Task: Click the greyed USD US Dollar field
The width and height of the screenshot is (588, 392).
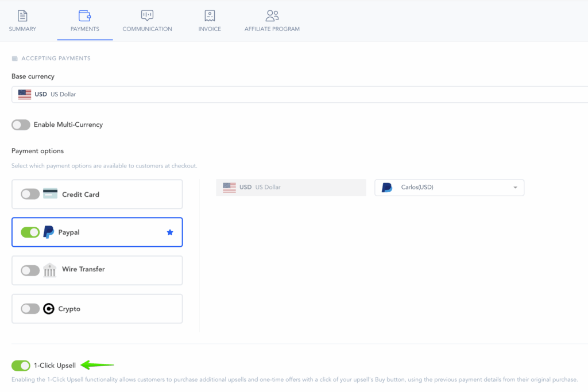Action: [x=291, y=188]
